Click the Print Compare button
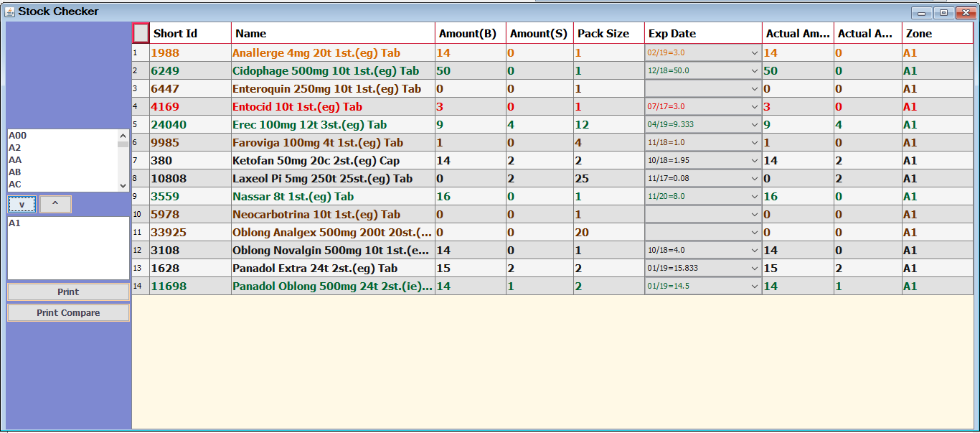980x433 pixels. [68, 313]
